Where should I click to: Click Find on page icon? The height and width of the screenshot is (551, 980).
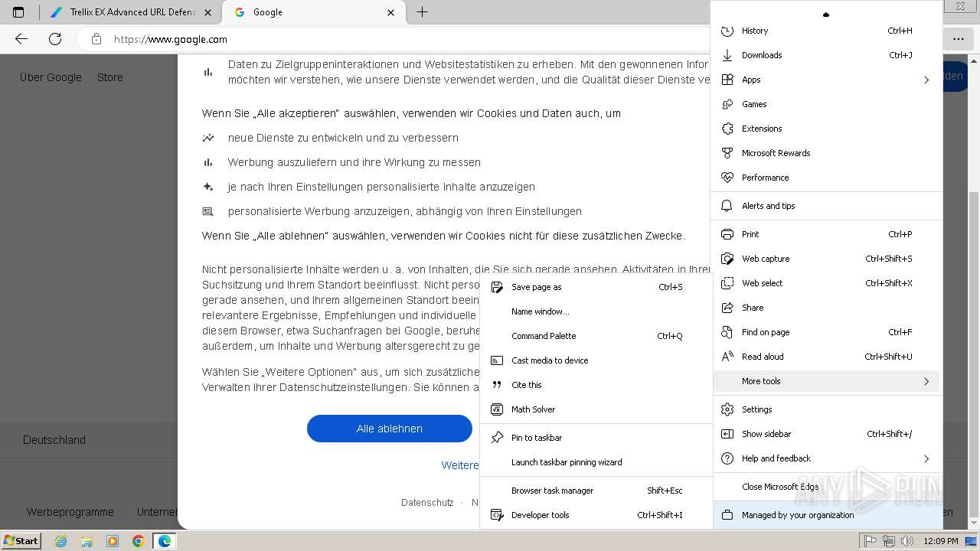[727, 332]
